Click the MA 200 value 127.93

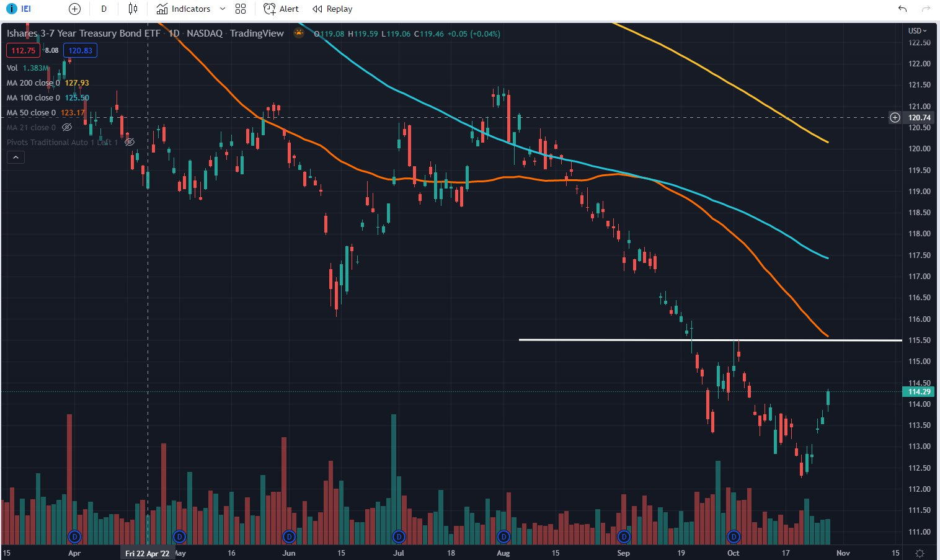click(x=77, y=82)
